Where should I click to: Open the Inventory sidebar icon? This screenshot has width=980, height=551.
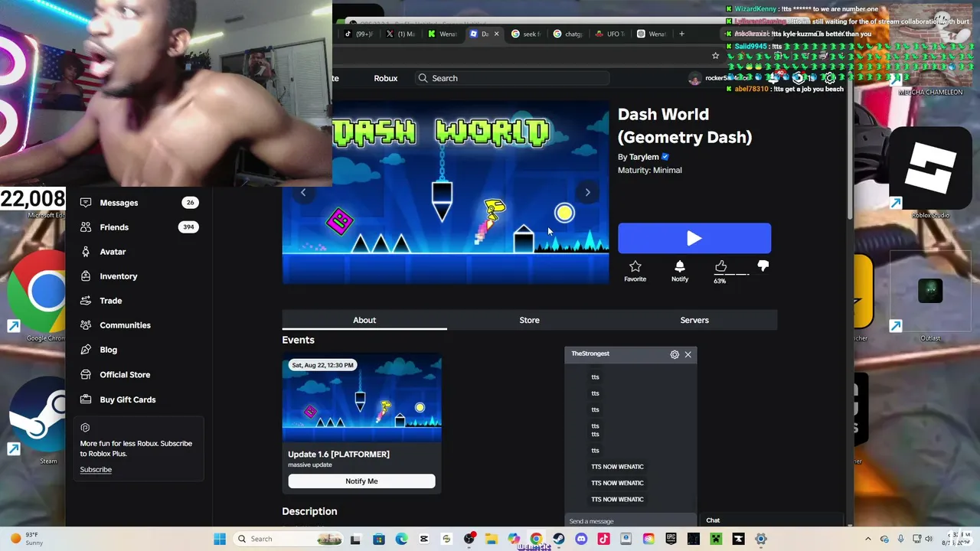(86, 276)
